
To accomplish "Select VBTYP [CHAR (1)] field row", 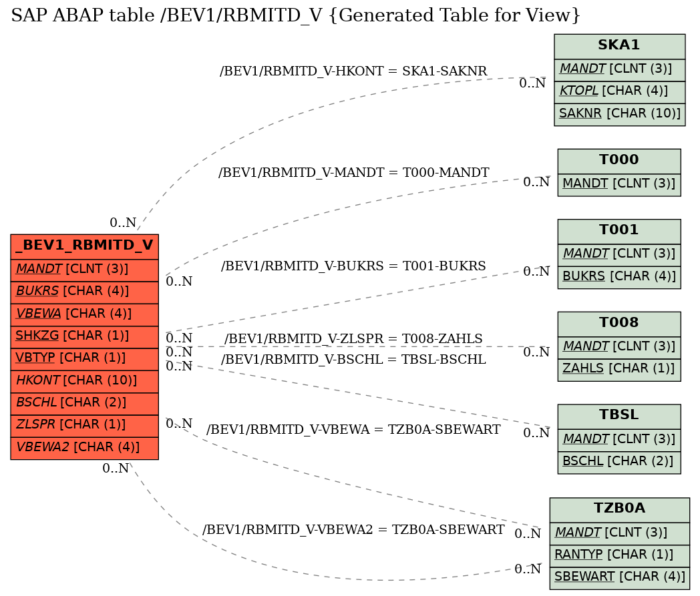I will click(84, 359).
